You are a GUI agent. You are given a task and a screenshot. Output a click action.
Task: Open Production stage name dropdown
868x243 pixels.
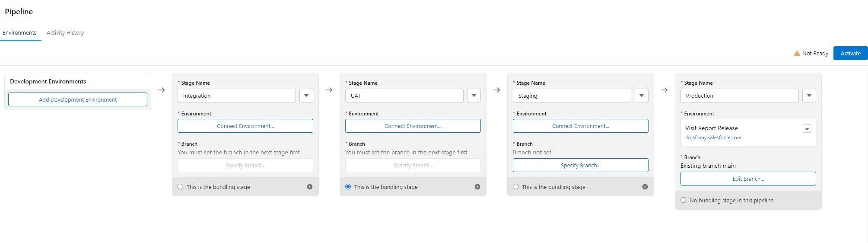[x=809, y=96]
